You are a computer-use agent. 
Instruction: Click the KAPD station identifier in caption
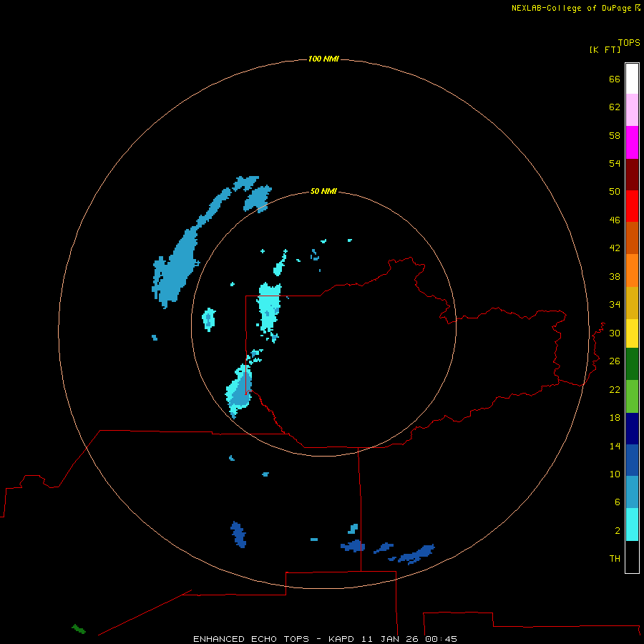343,639
